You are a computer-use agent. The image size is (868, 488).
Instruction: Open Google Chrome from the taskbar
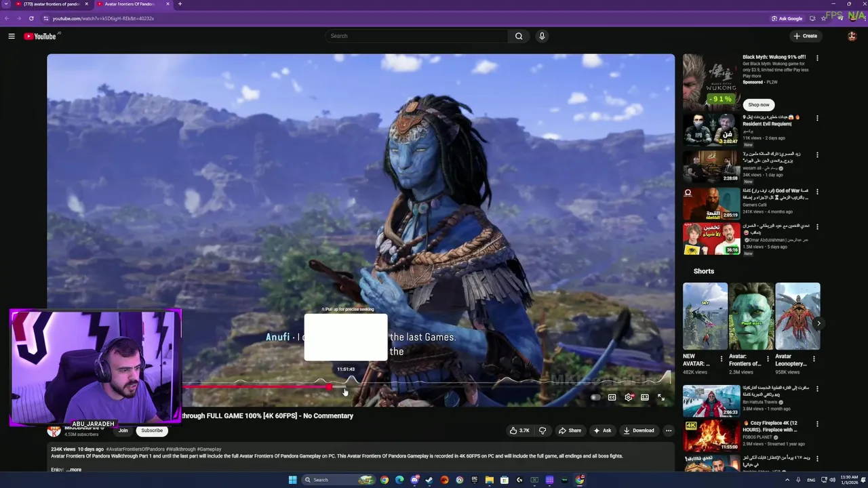coord(384,480)
